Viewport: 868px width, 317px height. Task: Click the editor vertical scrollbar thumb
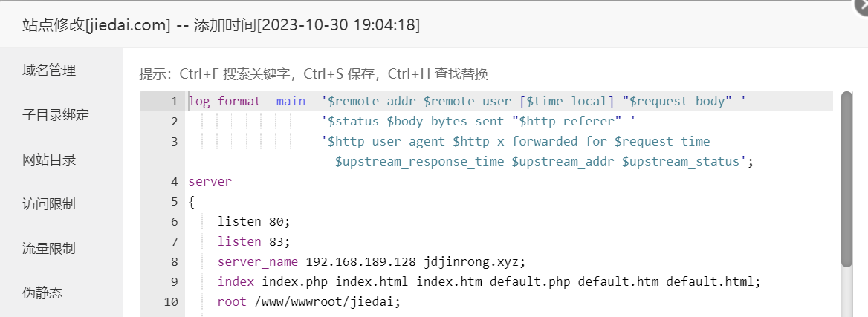pos(846,180)
